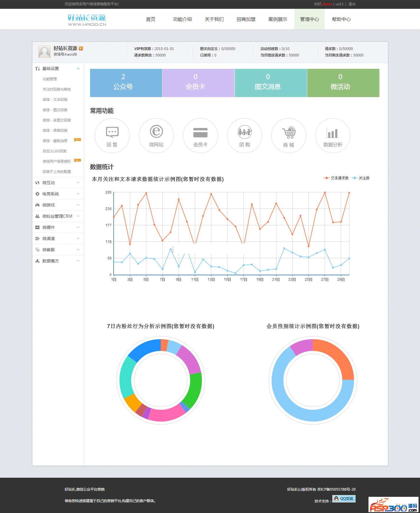This screenshot has height=513, width=420.
Task: Open 微信 - 文本回复 in the sidebar
Action: (55, 99)
